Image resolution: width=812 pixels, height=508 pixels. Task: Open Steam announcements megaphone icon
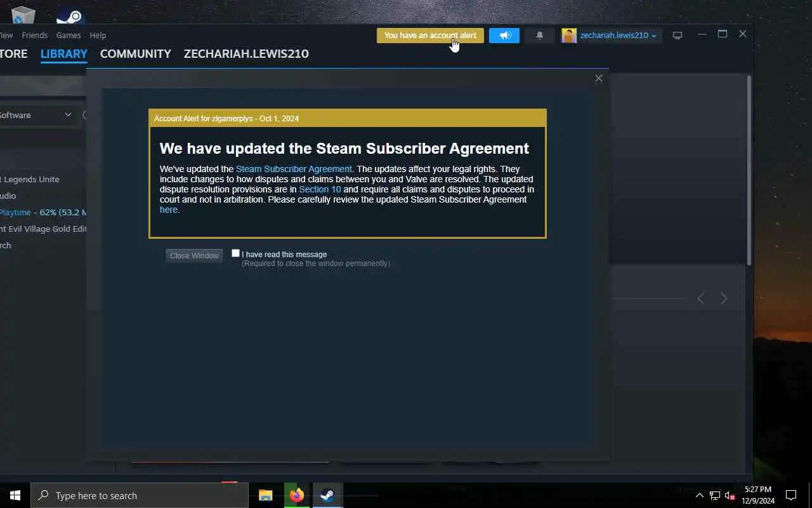[504, 36]
